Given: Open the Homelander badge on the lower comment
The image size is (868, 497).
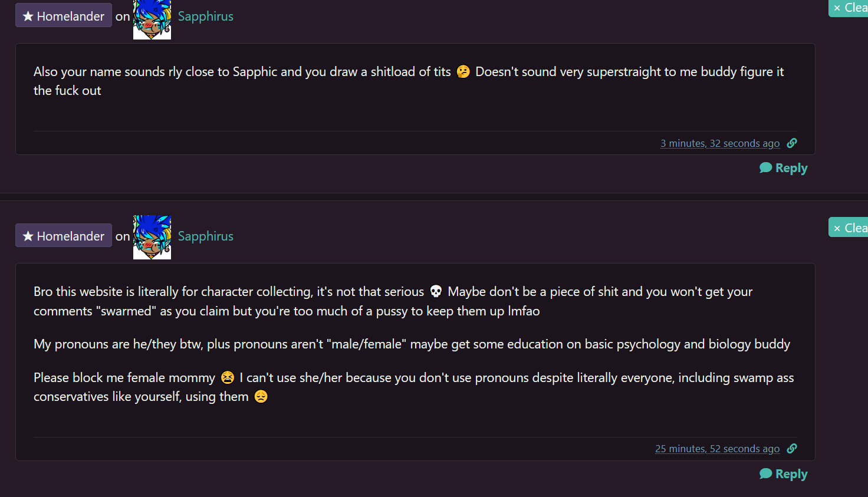Looking at the screenshot, I should click(x=64, y=236).
